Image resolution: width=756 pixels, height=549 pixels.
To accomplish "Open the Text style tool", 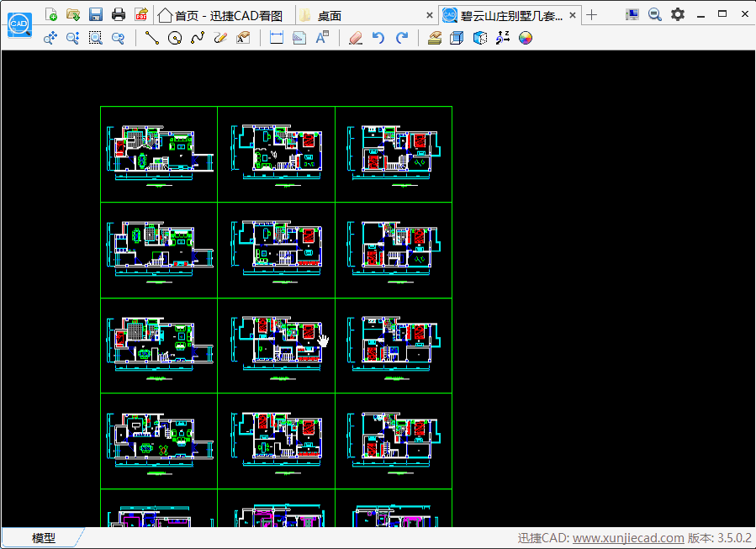I will [x=322, y=38].
